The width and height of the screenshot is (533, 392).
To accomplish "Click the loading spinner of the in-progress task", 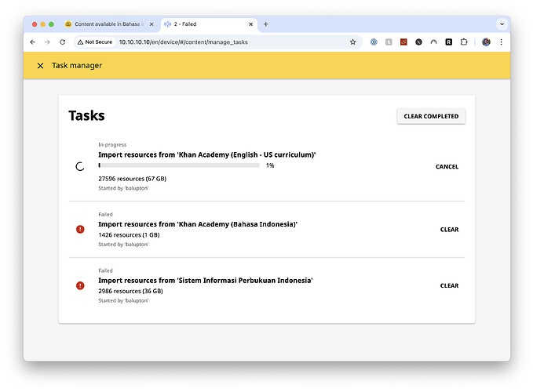I will 80,167.
